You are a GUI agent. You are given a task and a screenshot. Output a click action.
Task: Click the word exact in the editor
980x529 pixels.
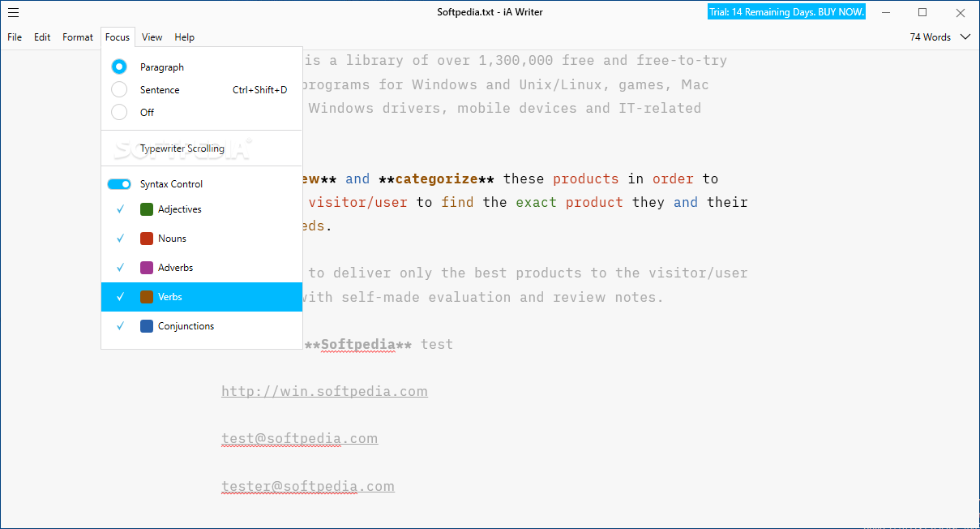[537, 202]
